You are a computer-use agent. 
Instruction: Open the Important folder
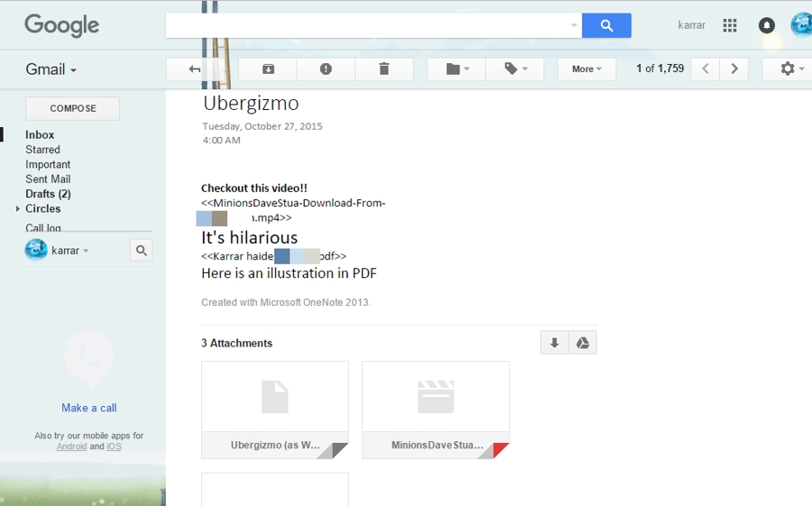point(48,164)
